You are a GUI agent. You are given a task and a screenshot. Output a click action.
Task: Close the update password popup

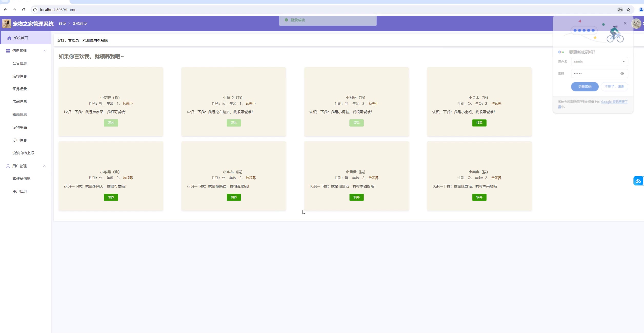625,23
